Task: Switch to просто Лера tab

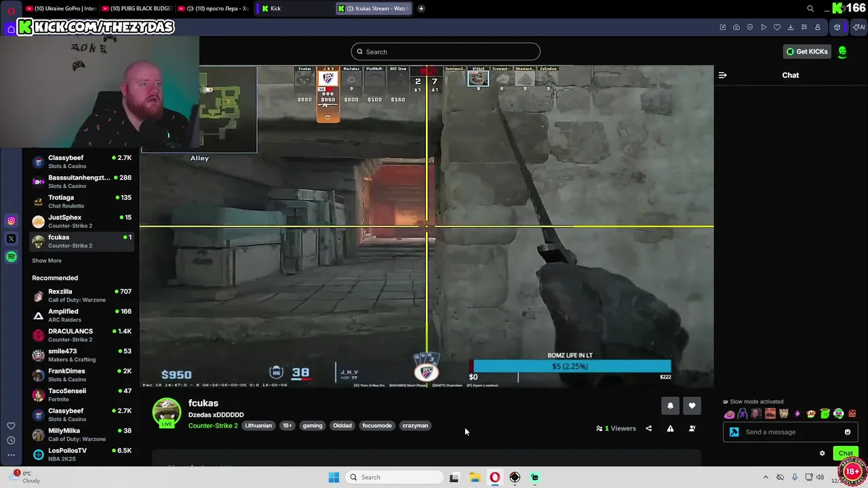Action: [x=214, y=9]
